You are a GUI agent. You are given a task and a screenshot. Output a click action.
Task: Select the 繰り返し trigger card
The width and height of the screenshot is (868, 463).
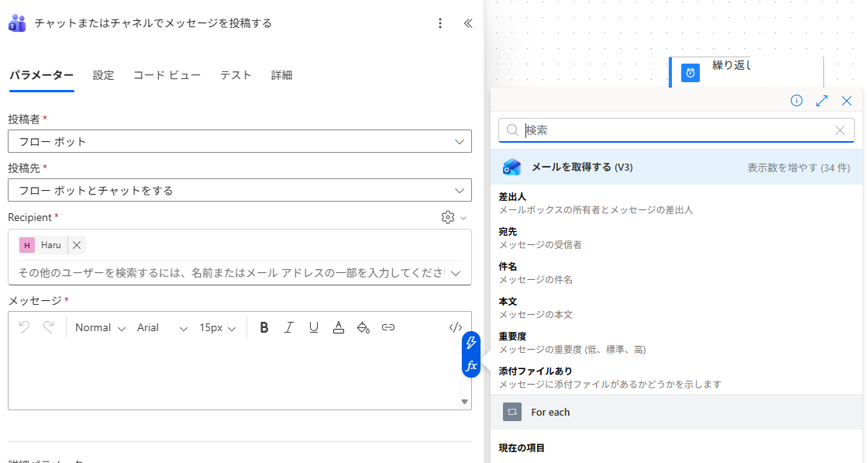click(x=746, y=72)
